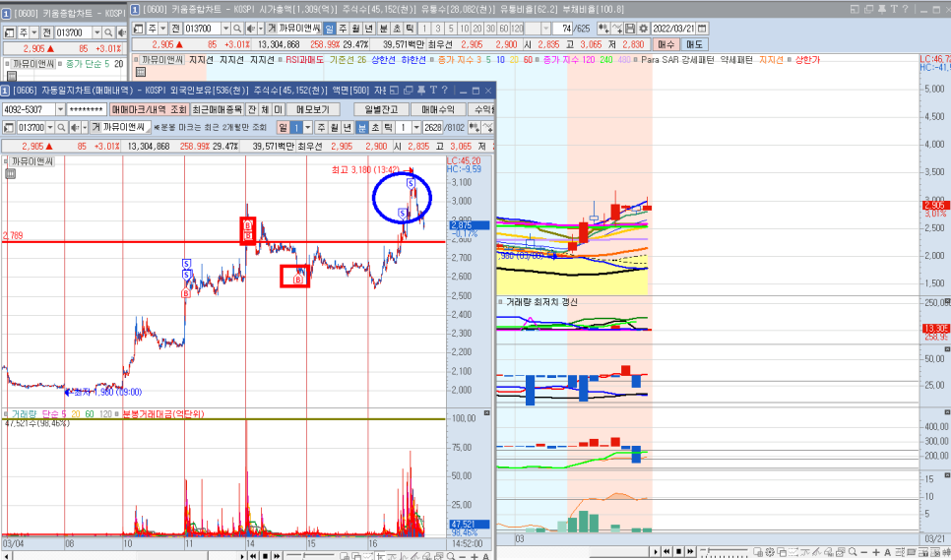Image resolution: width=951 pixels, height=560 pixels.
Task: Select 월 monthly period in the main chart toolbar
Action: [x=356, y=29]
